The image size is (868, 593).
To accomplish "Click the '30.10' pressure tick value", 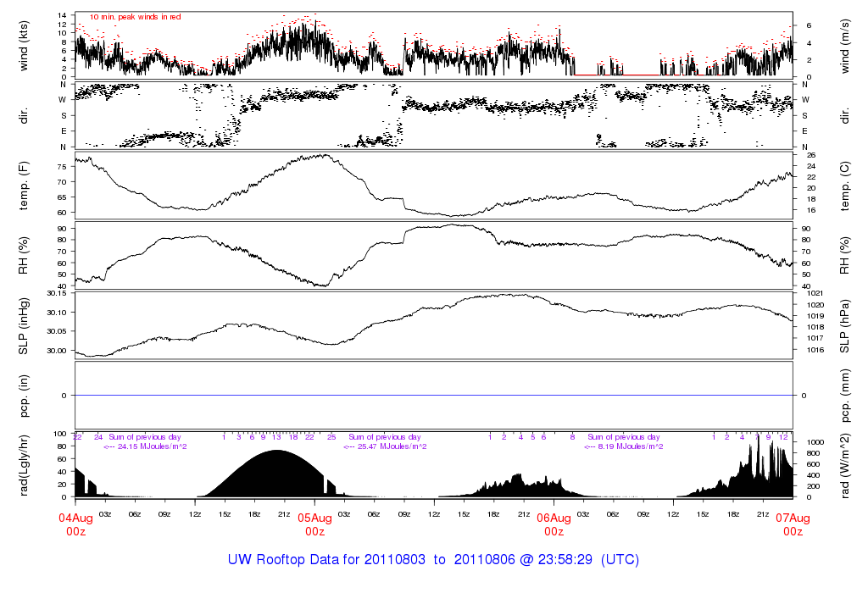I will 57,313.
